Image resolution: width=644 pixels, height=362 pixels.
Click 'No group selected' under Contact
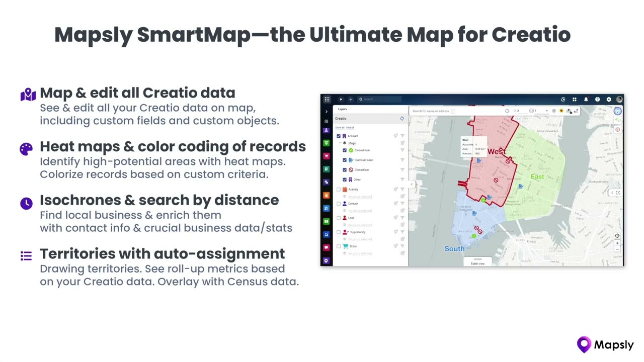pos(360,211)
